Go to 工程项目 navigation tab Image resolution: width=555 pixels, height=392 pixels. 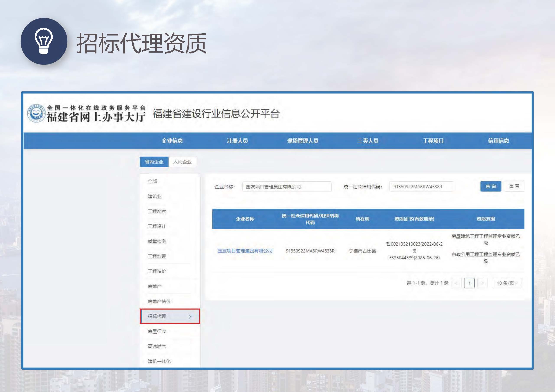tap(433, 141)
